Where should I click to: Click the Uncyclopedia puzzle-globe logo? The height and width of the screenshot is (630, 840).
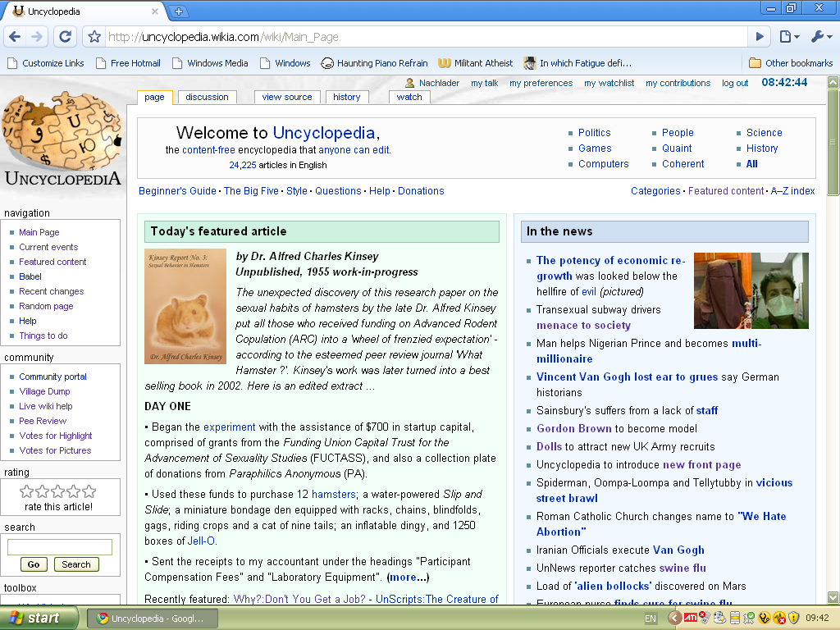click(62, 135)
